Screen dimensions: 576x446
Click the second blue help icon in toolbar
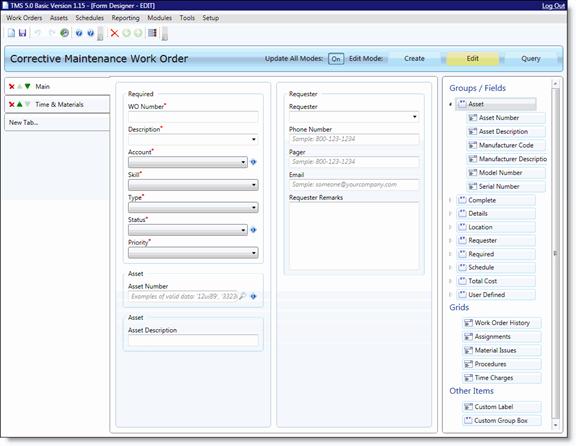[91, 33]
